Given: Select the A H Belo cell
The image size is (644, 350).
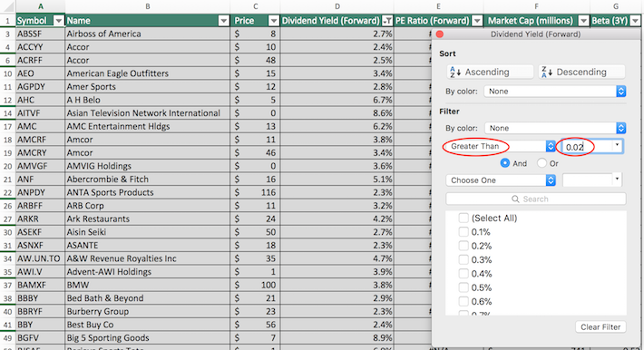Looking at the screenshot, I should coord(148,100).
